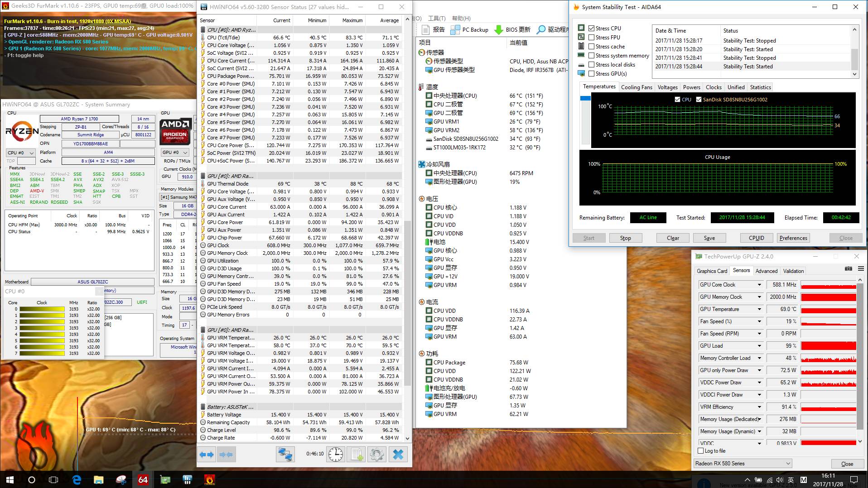Enable the Stress local disks checkbox
The height and width of the screenshot is (488, 868).
pos(591,64)
